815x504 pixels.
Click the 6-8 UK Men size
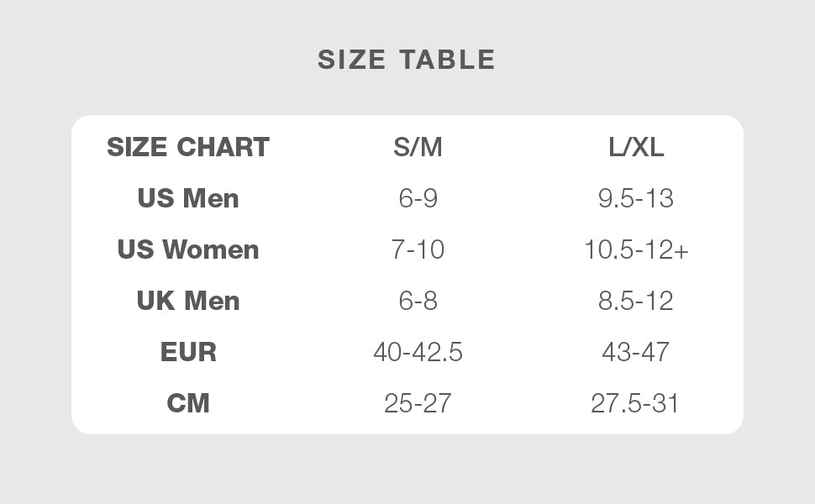pyautogui.click(x=418, y=301)
